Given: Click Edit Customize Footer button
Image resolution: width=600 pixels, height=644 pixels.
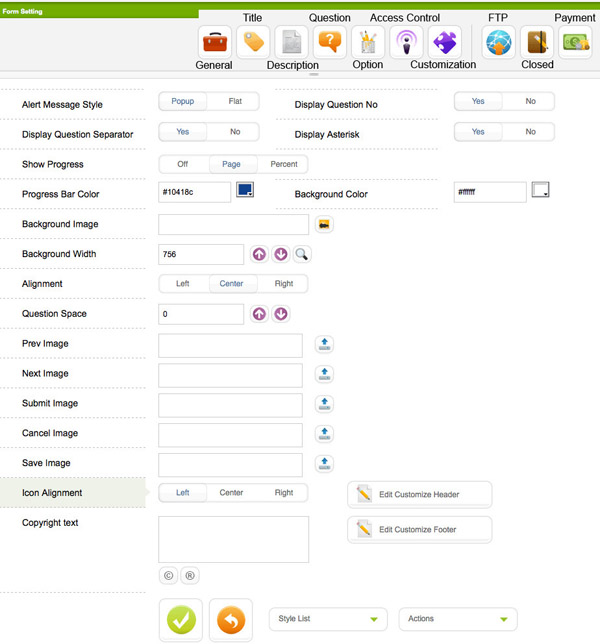Looking at the screenshot, I should pyautogui.click(x=419, y=529).
